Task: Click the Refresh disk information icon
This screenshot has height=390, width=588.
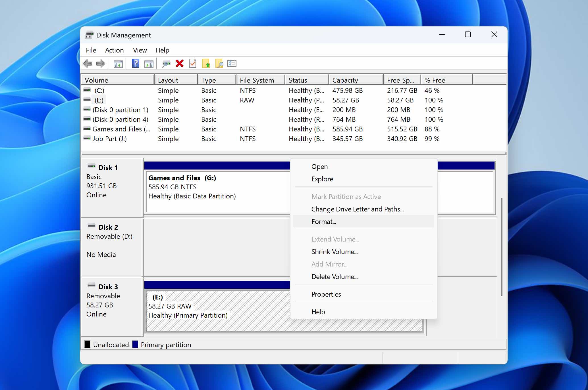Action: 166,63
